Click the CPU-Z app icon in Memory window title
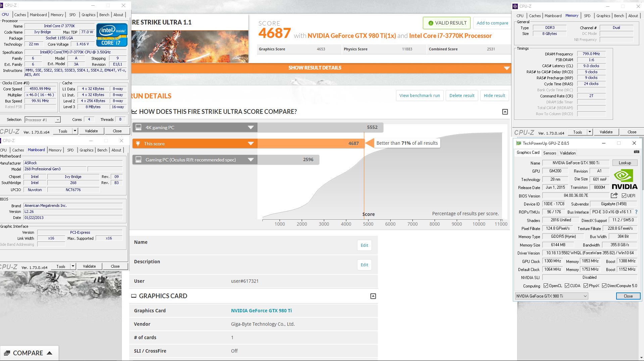Viewport: 644px width, 361px height. (515, 6)
